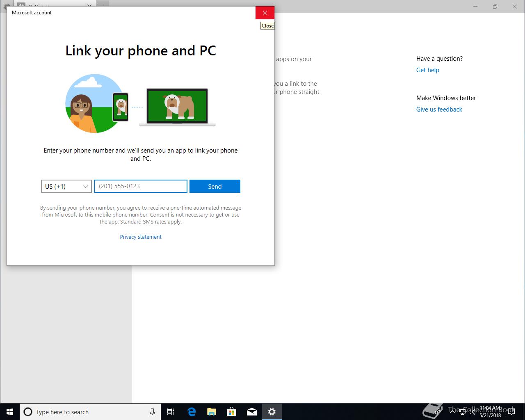The height and width of the screenshot is (420, 525).
Task: Open Mail app from taskbar
Action: (x=252, y=412)
